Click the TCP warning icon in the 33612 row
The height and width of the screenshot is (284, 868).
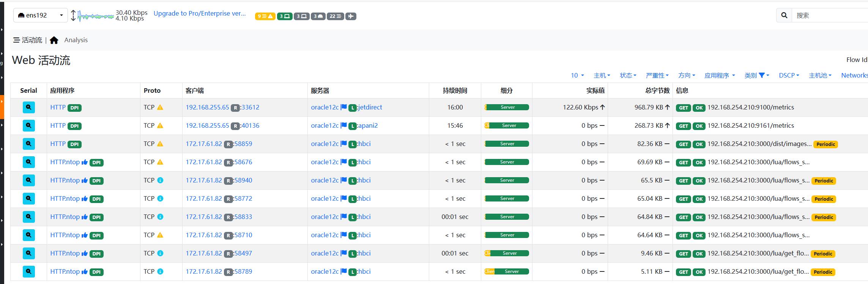(160, 108)
